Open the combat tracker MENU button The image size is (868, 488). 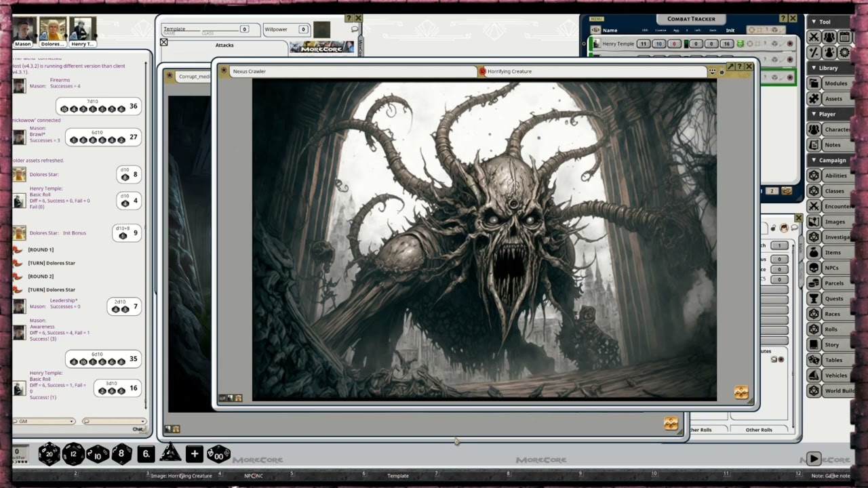point(597,19)
